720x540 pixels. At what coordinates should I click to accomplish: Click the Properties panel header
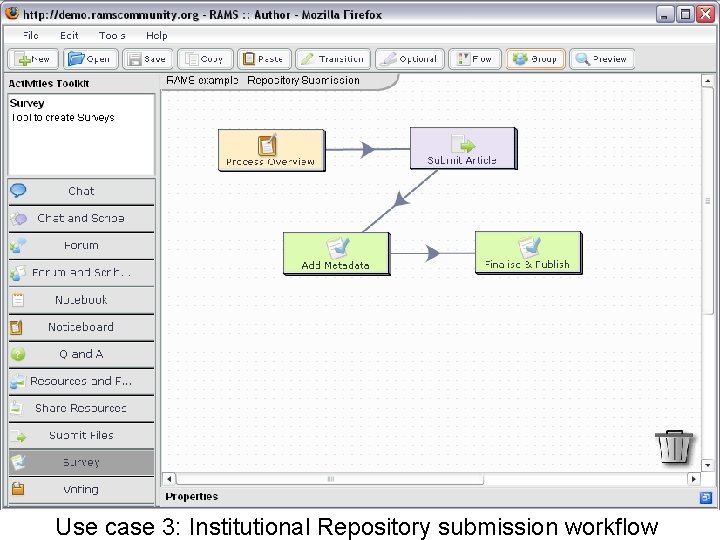coord(191,496)
